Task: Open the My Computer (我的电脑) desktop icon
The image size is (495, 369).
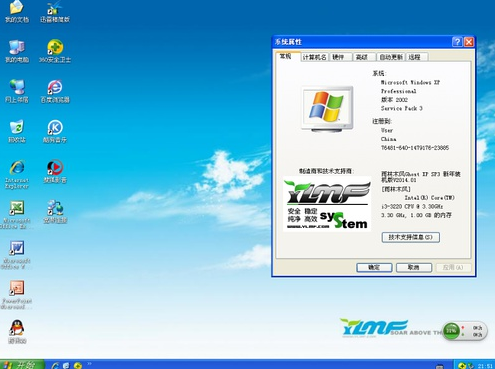Action: [x=17, y=51]
